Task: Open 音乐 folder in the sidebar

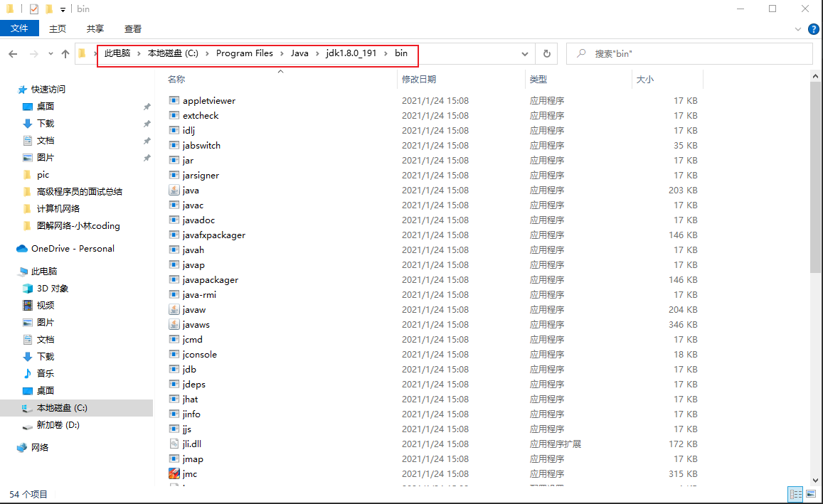Action: [x=45, y=373]
